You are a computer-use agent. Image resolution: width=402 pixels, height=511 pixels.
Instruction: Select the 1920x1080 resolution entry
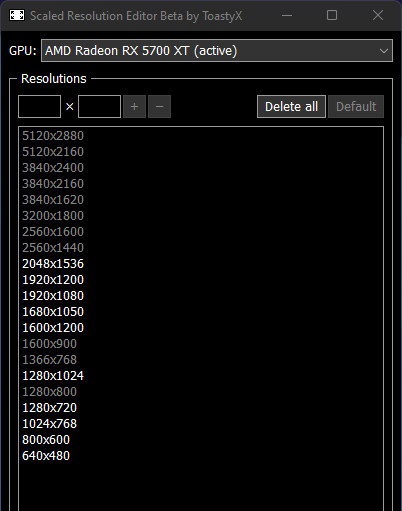pos(53,296)
